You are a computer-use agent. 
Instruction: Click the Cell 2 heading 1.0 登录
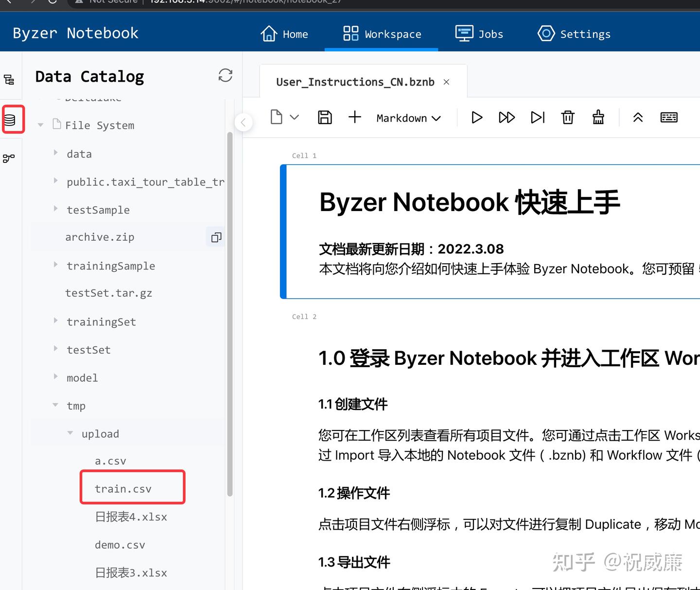pos(509,358)
